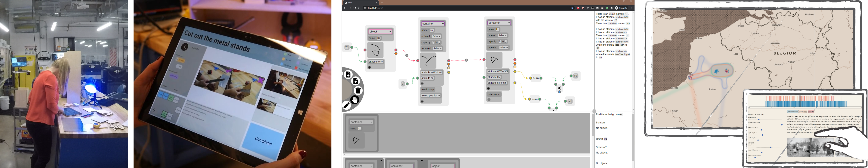Reload the solvi page
This screenshot has width=868, height=168.
tap(354, 8)
